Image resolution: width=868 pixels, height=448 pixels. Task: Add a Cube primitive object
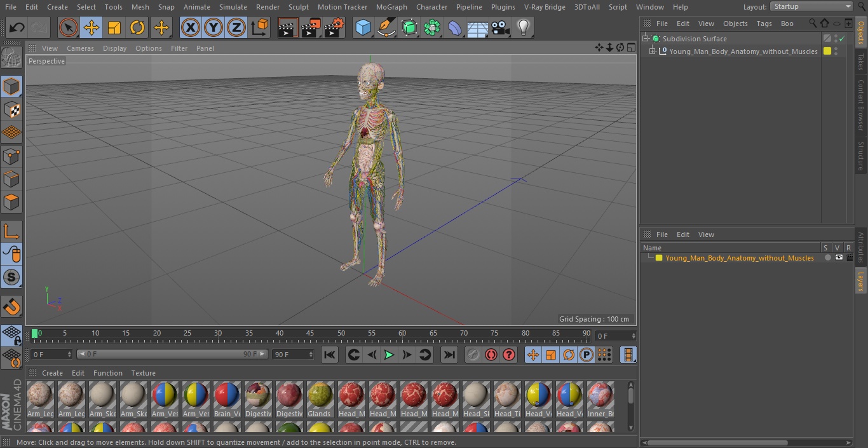(x=363, y=27)
